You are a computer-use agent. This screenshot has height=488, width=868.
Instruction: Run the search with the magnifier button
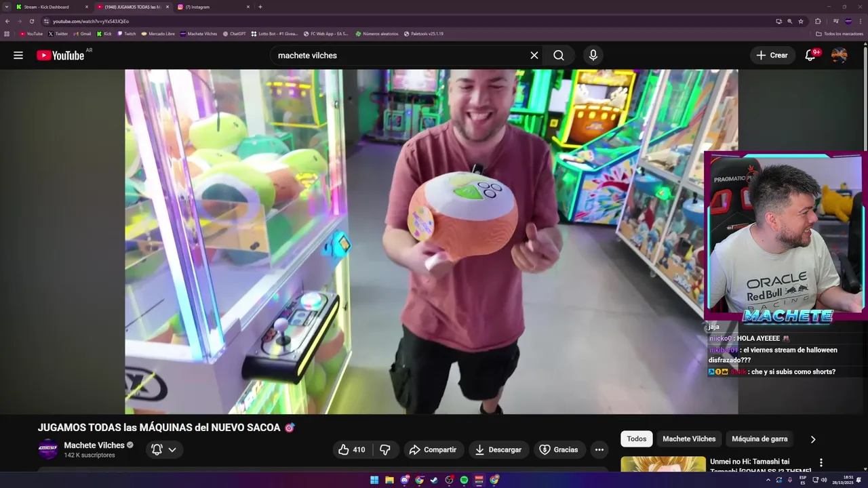point(559,56)
